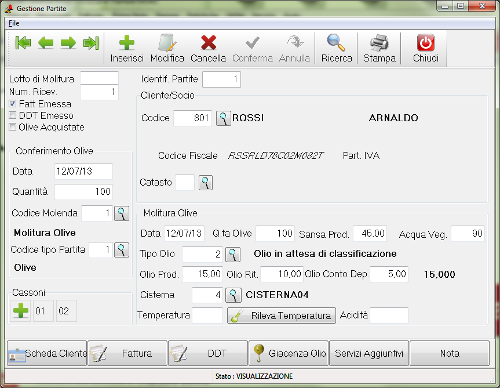Click Conferimento Data field
The image size is (500, 388).
point(83,171)
